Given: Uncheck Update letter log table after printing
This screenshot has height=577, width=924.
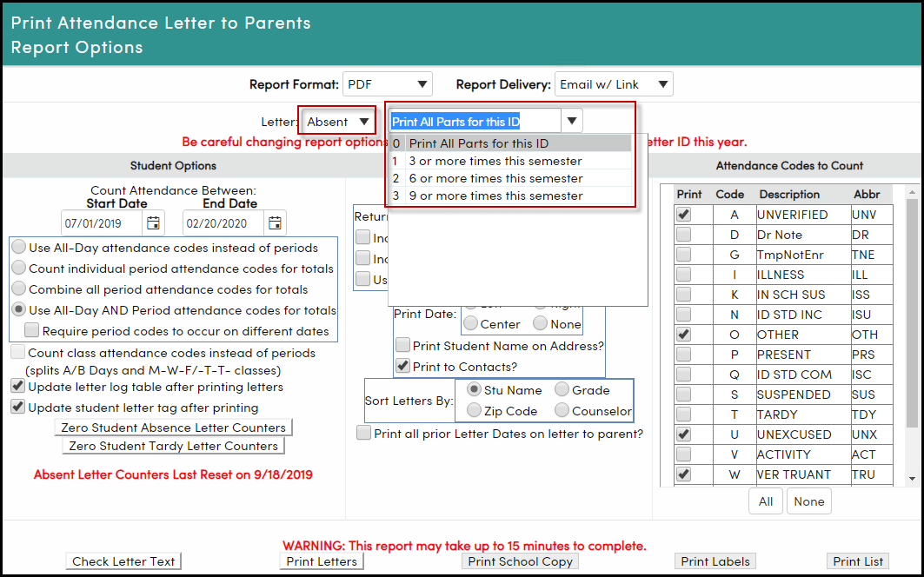Looking at the screenshot, I should (17, 387).
